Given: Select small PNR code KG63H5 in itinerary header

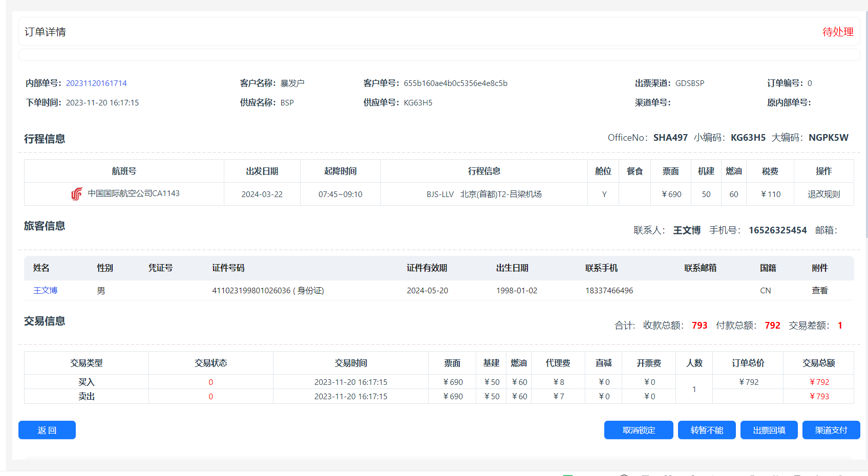Looking at the screenshot, I should 748,137.
